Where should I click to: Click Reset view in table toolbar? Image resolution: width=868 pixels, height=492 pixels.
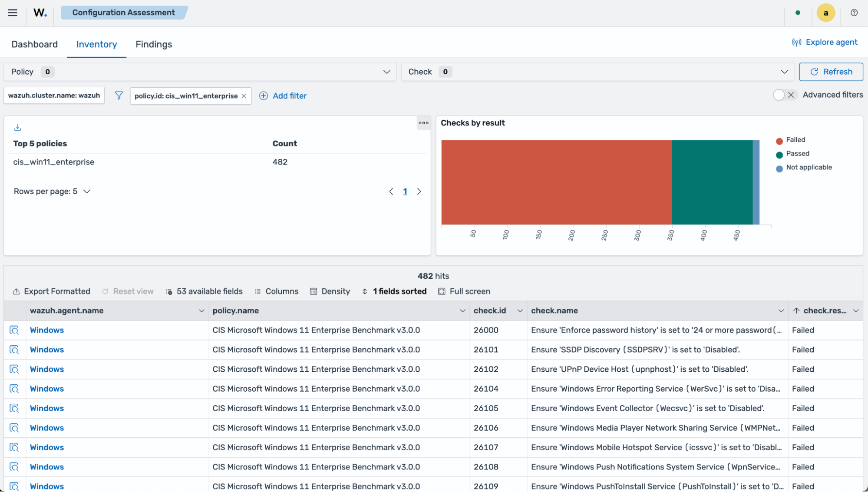pos(128,291)
